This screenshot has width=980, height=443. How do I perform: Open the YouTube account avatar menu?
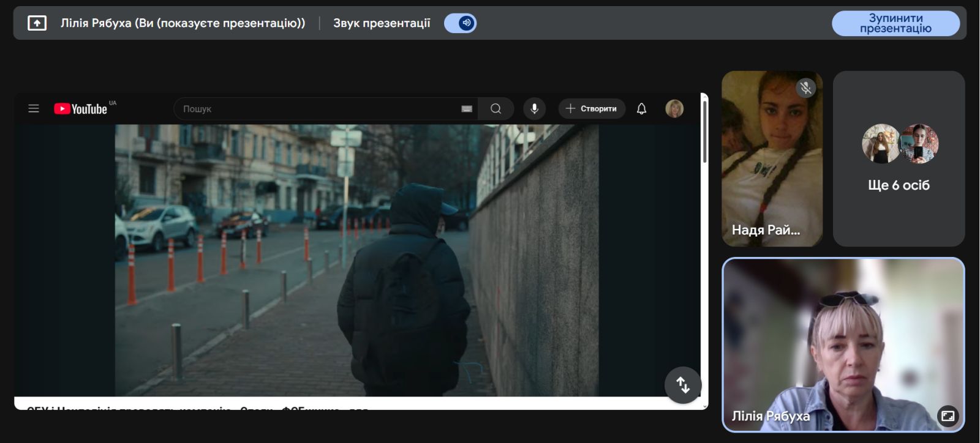(674, 108)
